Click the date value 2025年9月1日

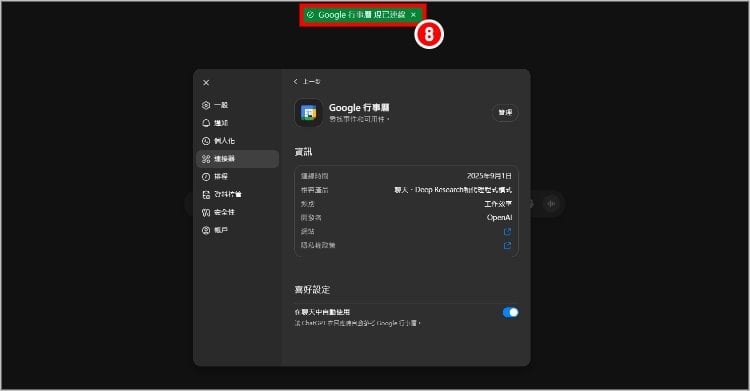489,176
